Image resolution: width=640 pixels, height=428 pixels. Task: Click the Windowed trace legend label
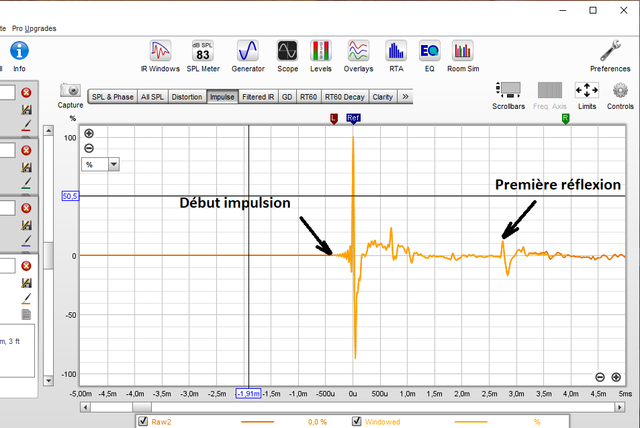click(x=382, y=422)
